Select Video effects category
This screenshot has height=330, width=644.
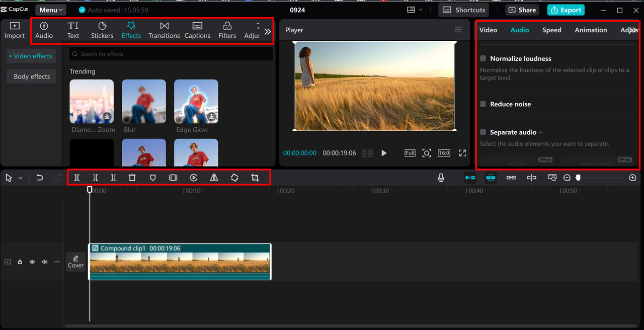(x=31, y=56)
